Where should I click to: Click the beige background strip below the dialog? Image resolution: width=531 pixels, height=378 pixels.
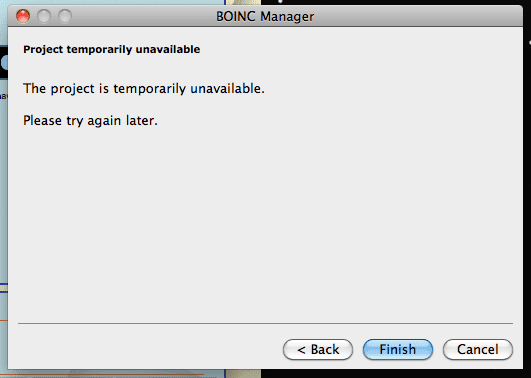tap(243, 374)
